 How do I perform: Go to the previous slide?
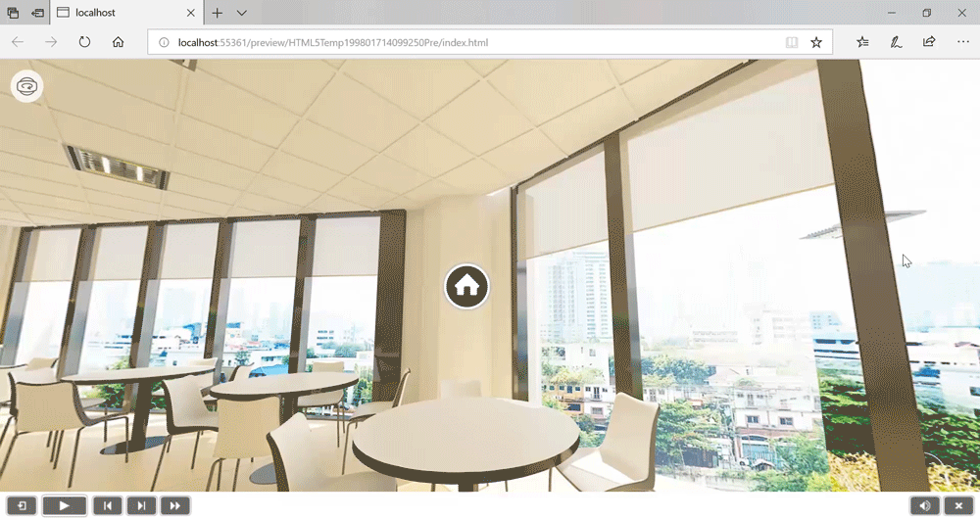click(108, 505)
